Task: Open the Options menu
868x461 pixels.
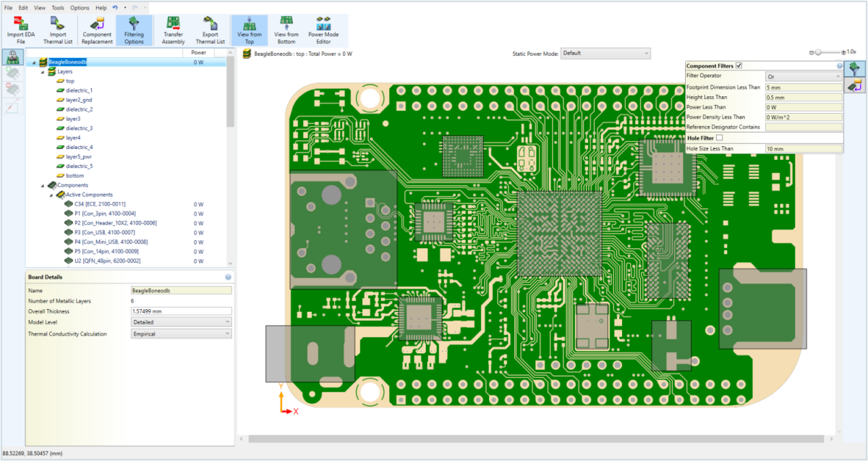Action: coord(80,7)
